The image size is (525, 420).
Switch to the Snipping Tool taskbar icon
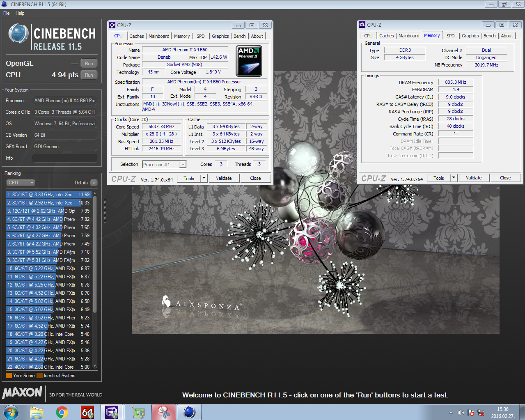[x=164, y=412]
